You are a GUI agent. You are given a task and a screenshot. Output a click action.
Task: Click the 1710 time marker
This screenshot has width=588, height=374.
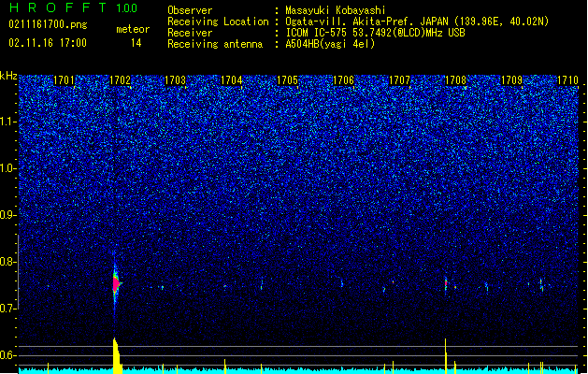click(567, 80)
